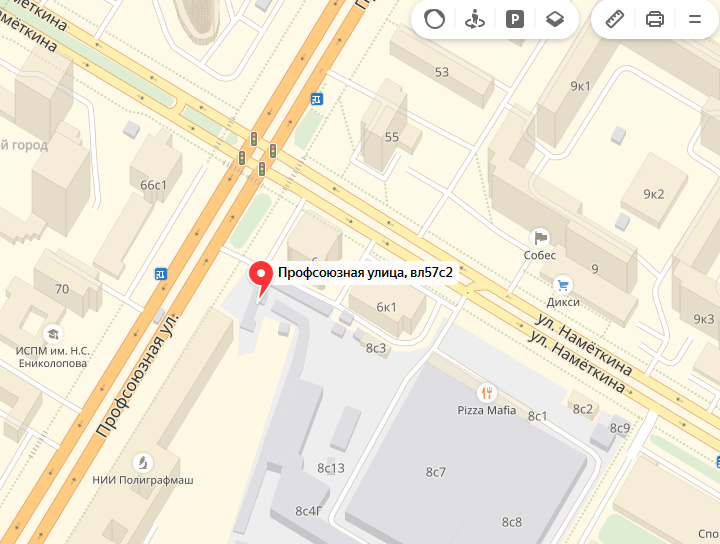Click building label 6к1
The width and height of the screenshot is (720, 544).
386,307
